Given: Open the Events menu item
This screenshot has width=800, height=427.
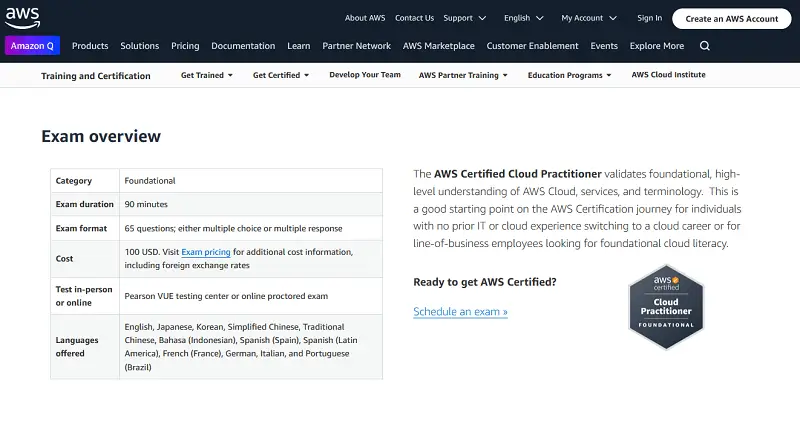Looking at the screenshot, I should [604, 46].
